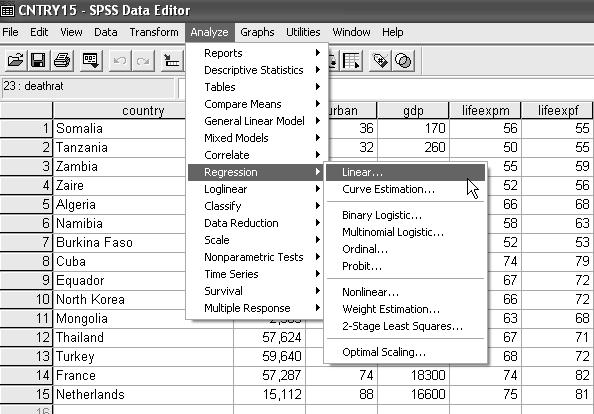Expand the Tables submenu arrow
Screen dimensions: 594x414
318,87
